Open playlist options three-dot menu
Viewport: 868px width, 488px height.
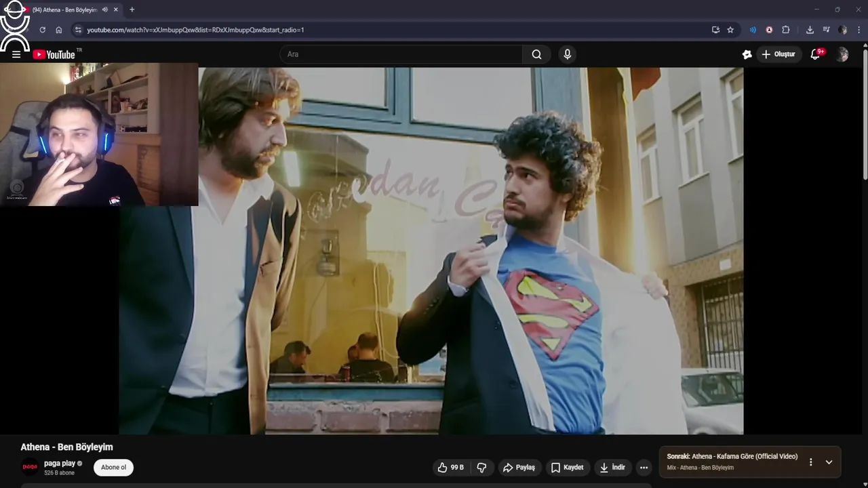pos(810,462)
